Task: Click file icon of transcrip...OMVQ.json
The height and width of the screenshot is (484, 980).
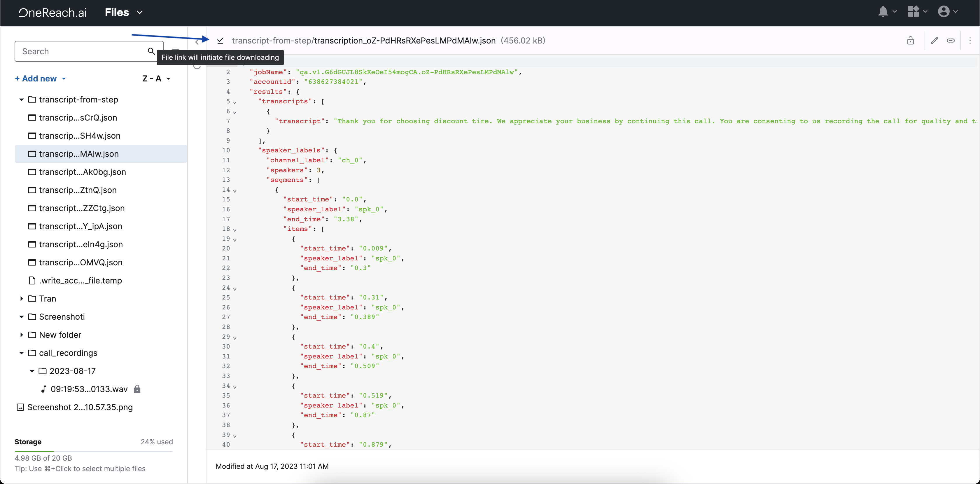Action: [32, 262]
